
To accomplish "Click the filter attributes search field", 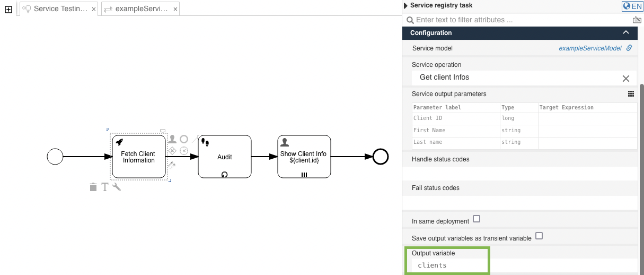I will (x=517, y=20).
